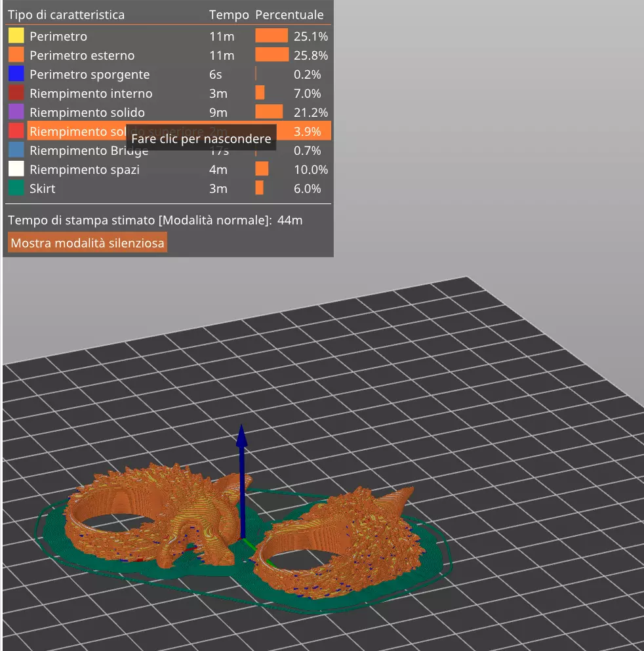Screen dimensions: 644x651
Task: Click the 25.1% value for Perimetro
Action: [311, 37]
